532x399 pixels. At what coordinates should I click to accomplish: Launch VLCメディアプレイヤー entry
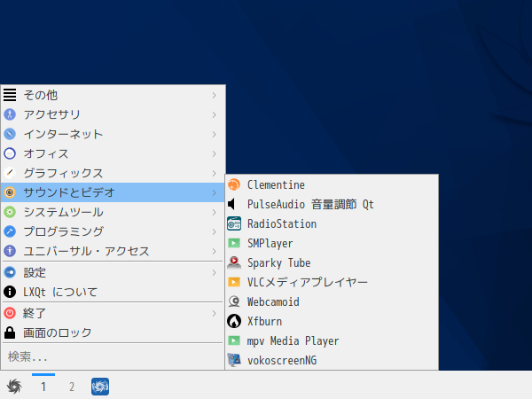point(332,282)
